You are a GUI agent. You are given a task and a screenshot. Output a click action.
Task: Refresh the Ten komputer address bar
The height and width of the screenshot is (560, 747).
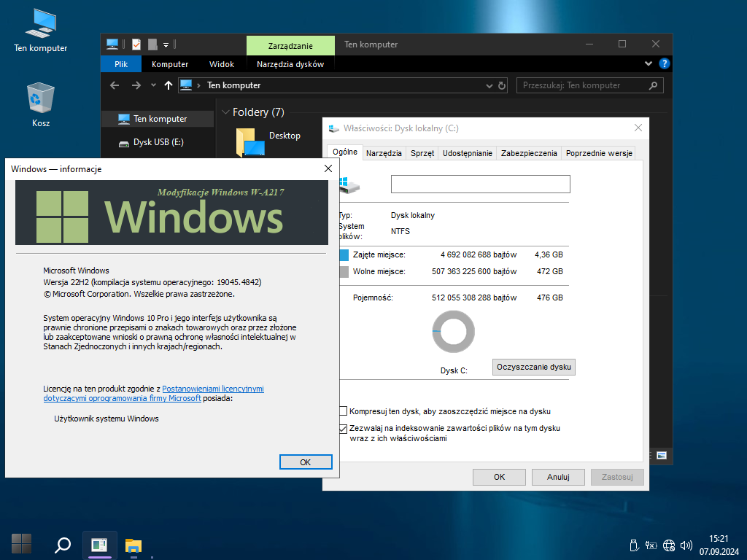pyautogui.click(x=502, y=85)
